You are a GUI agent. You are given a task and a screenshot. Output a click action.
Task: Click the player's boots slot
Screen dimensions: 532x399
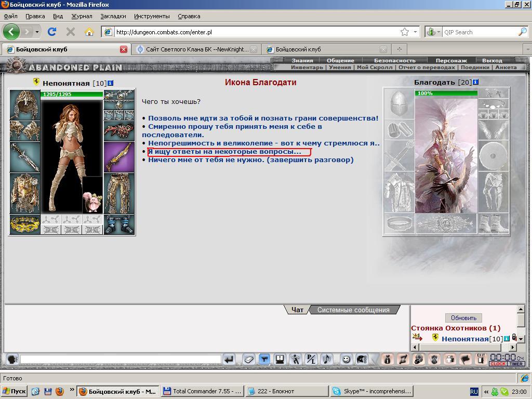[119, 224]
